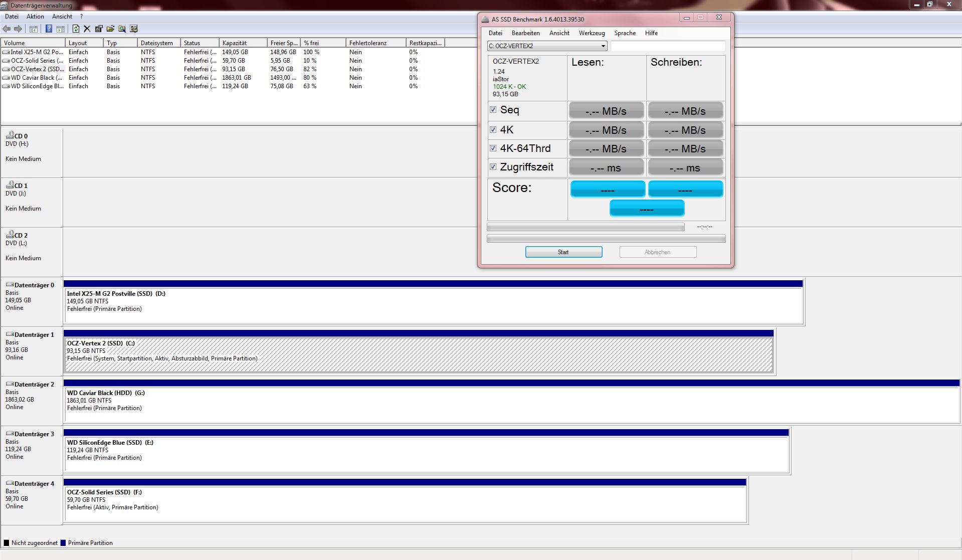Click the blue Primäre Partition legend swatch
The image size is (962, 560).
pyautogui.click(x=63, y=542)
